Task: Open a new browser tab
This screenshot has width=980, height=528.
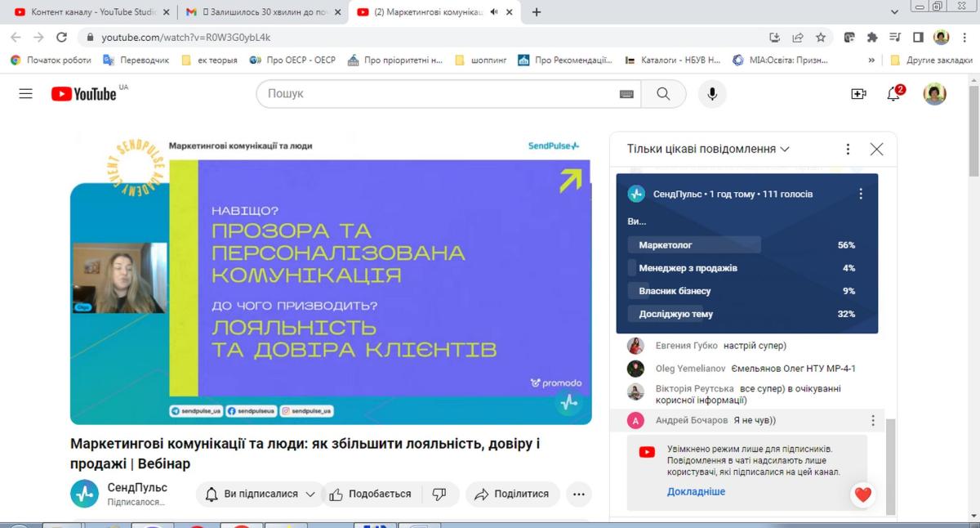Action: pyautogui.click(x=537, y=12)
